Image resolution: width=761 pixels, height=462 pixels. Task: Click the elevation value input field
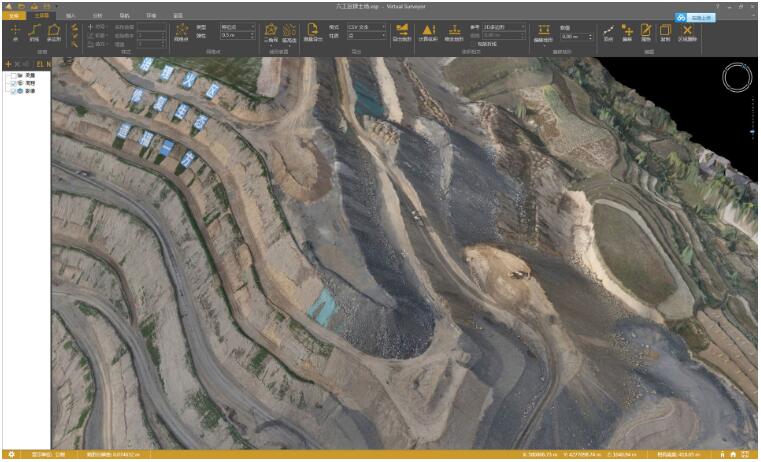[574, 36]
